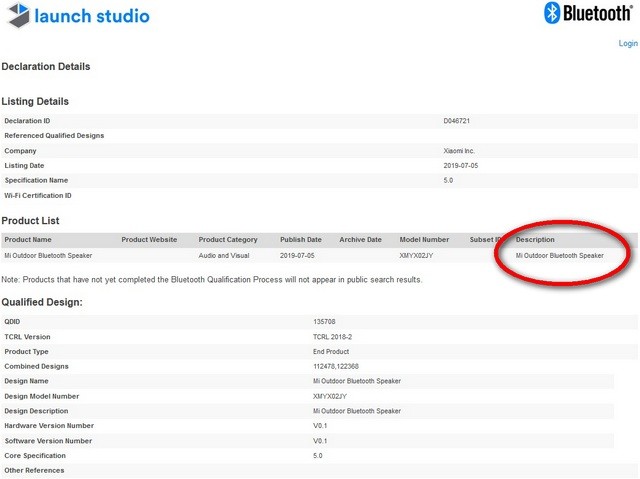Image resolution: width=640 pixels, height=479 pixels.
Task: Select the Listing Date value 2019-07-05
Action: [x=460, y=165]
